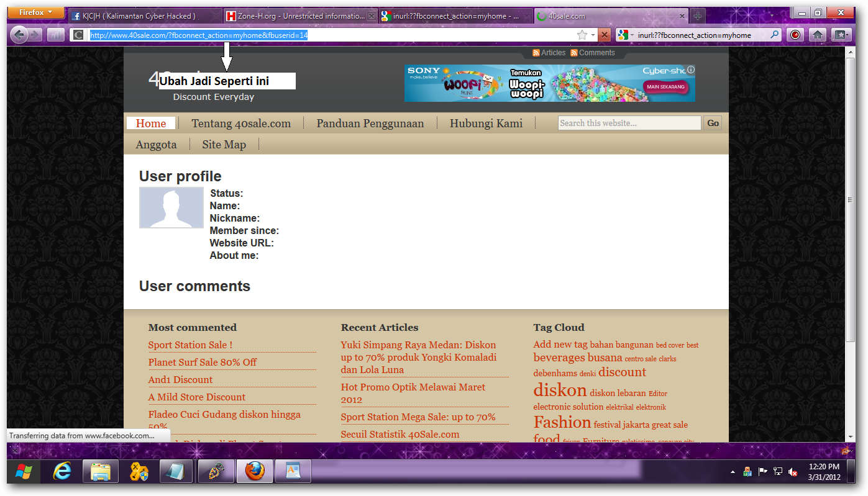Click the beverages tag

559,358
